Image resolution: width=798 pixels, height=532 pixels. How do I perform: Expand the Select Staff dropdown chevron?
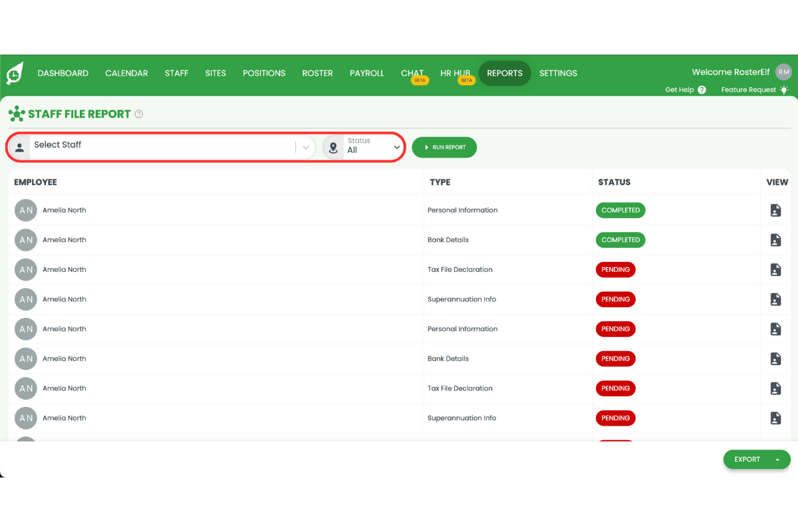(x=305, y=147)
